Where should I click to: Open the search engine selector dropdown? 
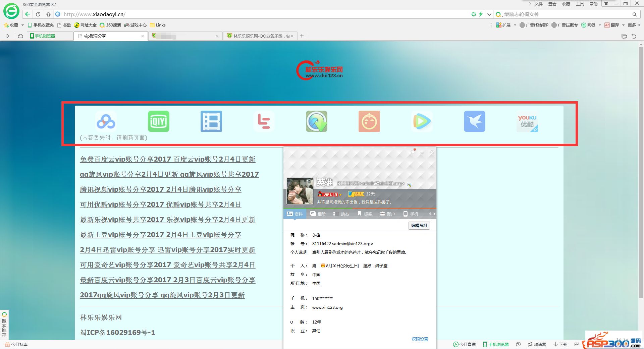pos(499,14)
